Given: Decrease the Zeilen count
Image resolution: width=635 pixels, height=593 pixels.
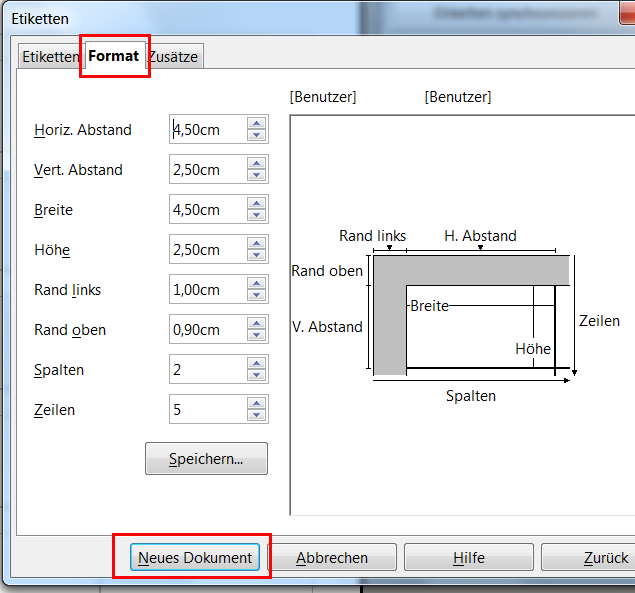Looking at the screenshot, I should pyautogui.click(x=257, y=415).
